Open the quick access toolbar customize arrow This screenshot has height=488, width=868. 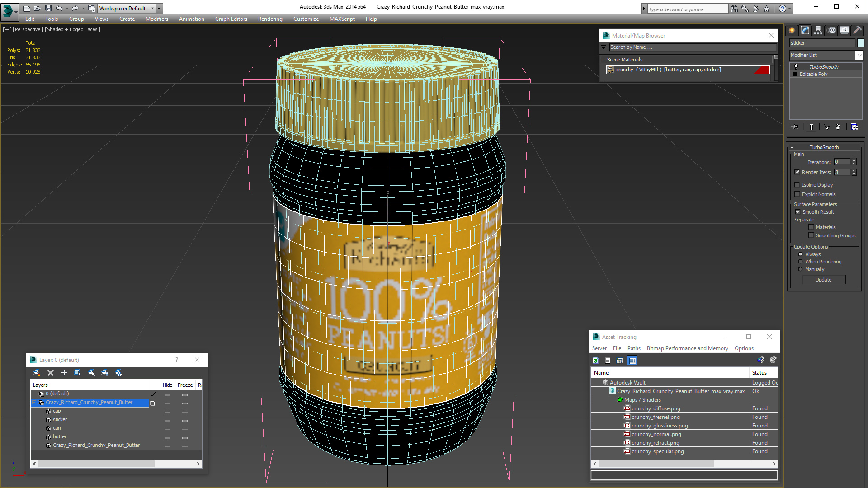click(x=160, y=8)
